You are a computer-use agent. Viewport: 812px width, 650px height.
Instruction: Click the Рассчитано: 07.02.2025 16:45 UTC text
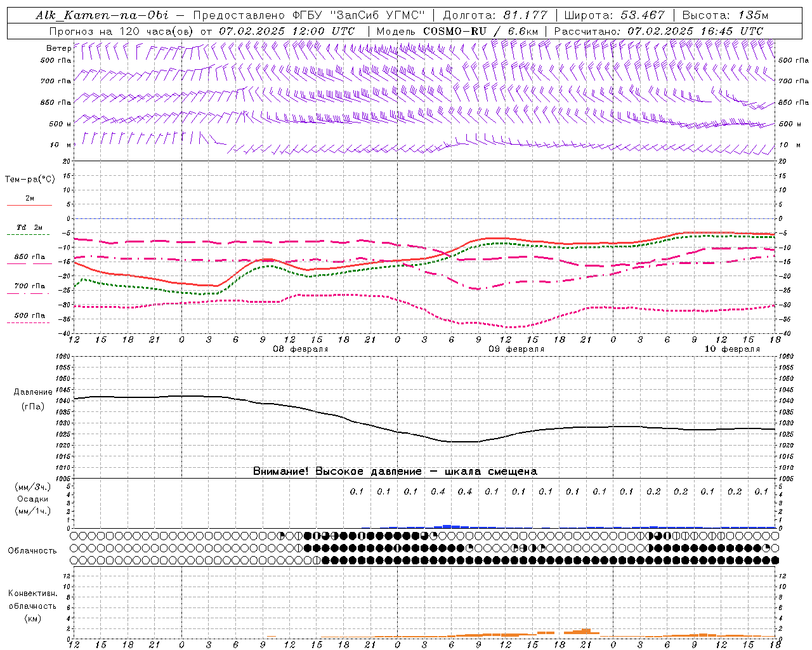coord(658,31)
